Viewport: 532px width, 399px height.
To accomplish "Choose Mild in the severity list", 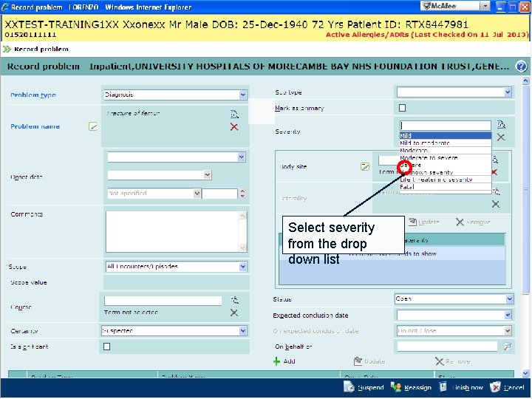I will tap(446, 136).
